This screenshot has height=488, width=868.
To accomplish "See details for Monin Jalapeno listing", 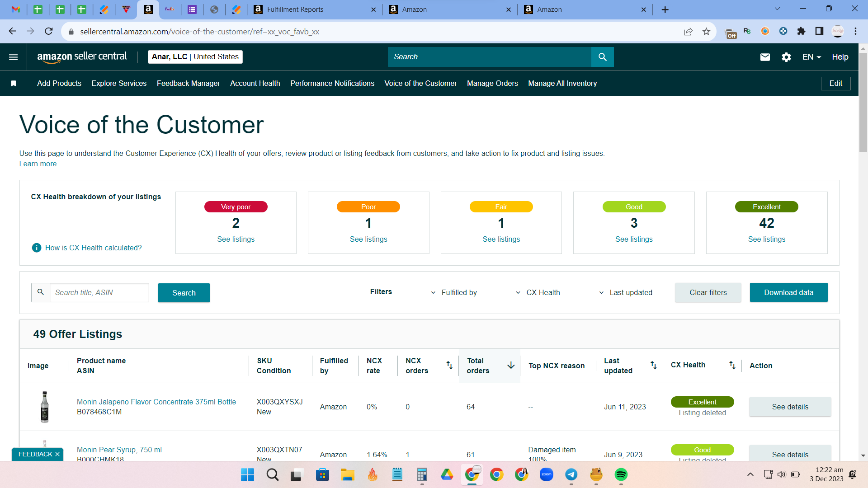I will point(790,407).
